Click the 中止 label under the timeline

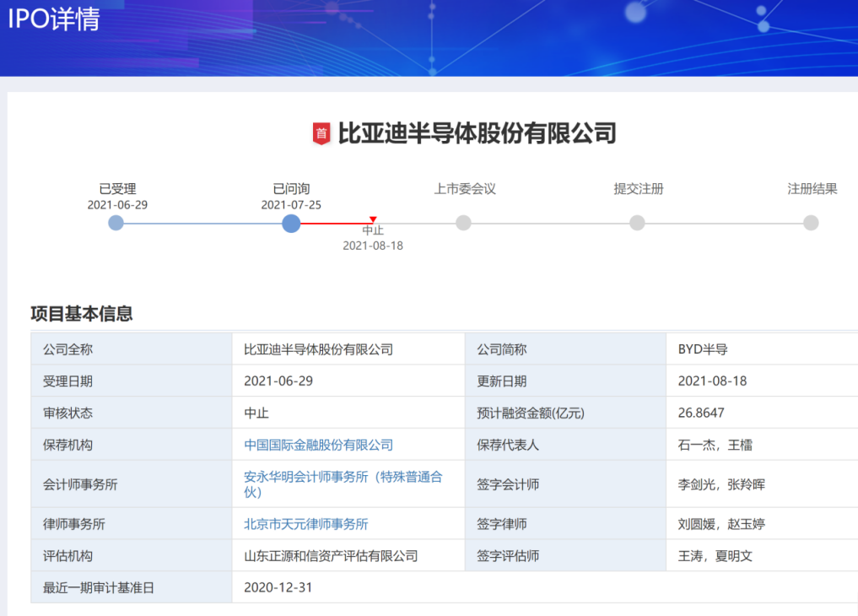click(373, 230)
